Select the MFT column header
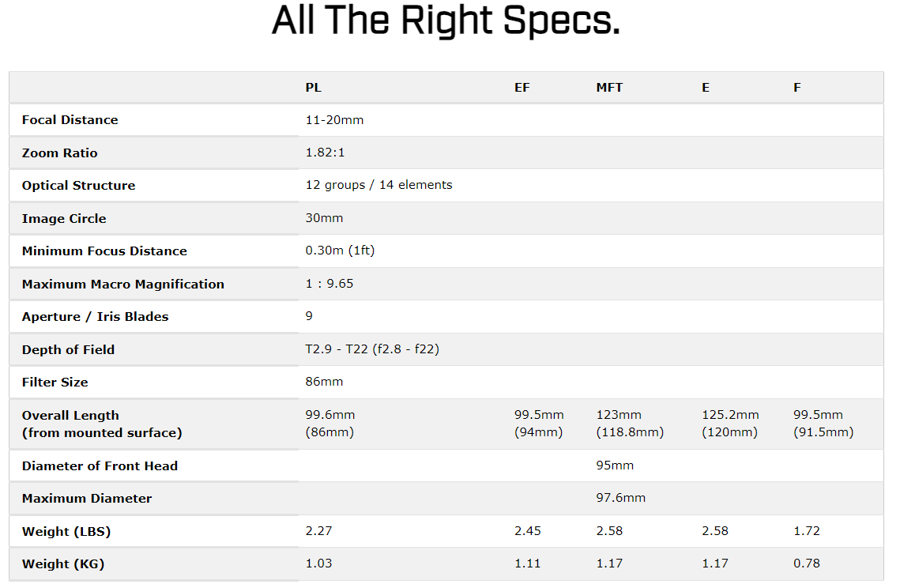Screen dimensions: 900x588 click(609, 88)
